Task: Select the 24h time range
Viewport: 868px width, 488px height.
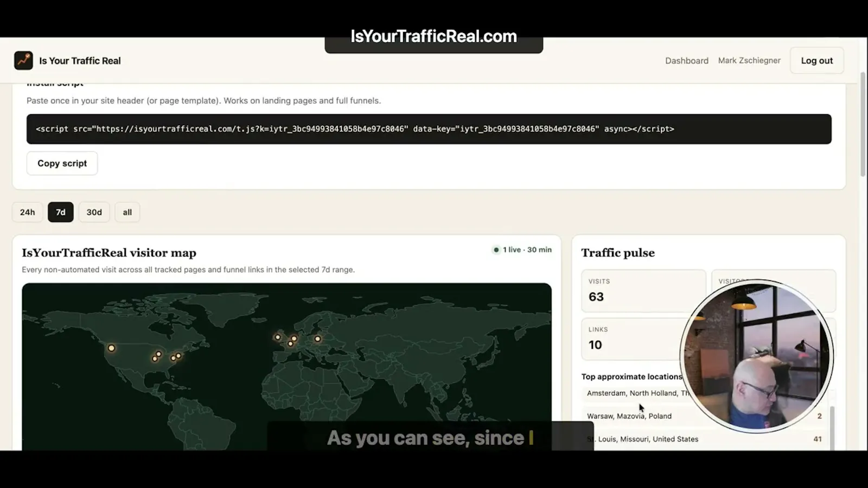Action: [x=27, y=212]
